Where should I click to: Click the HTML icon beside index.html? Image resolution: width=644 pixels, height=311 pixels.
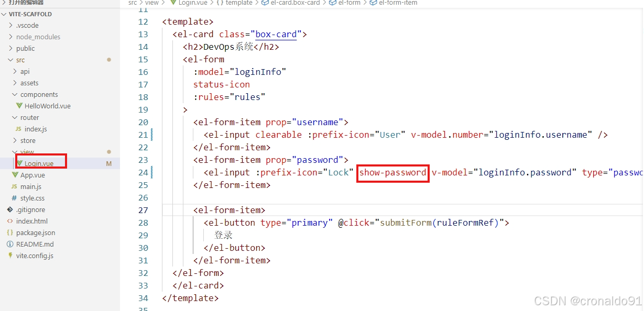[x=10, y=221]
